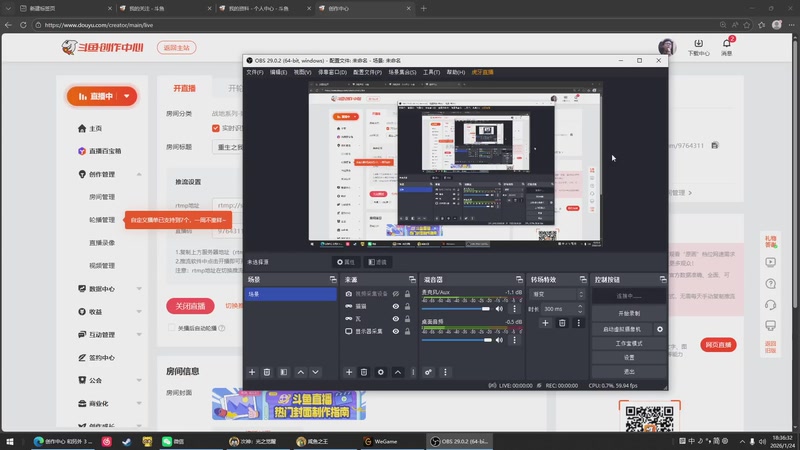Open OBS 工具(T) menu

pyautogui.click(x=431, y=72)
